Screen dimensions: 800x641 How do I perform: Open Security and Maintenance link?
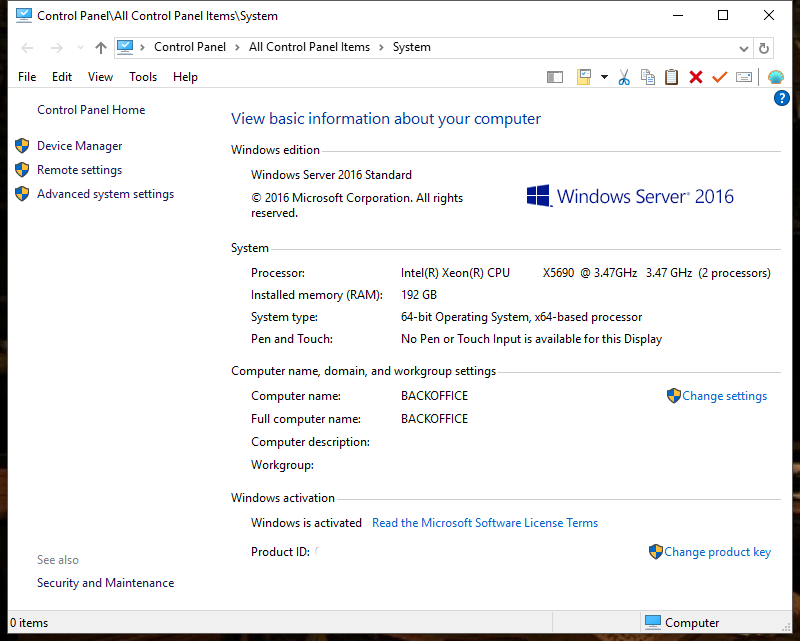[106, 583]
